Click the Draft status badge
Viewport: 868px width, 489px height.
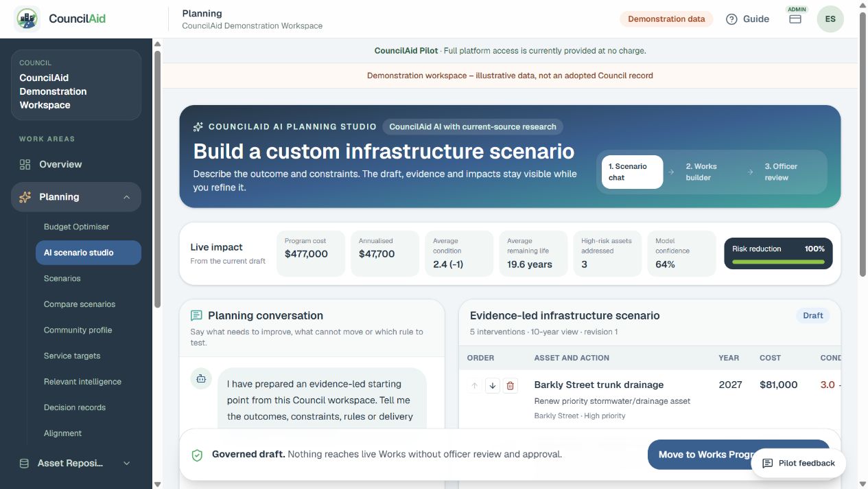click(x=813, y=316)
